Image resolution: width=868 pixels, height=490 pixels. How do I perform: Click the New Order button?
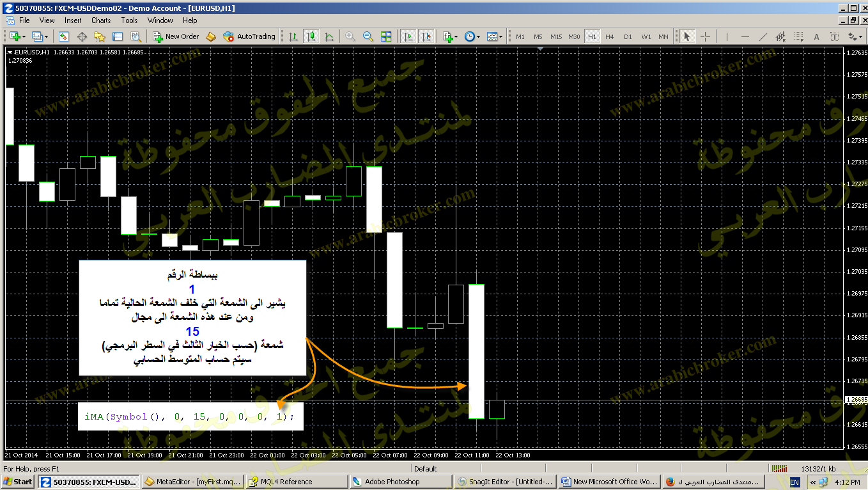point(175,36)
